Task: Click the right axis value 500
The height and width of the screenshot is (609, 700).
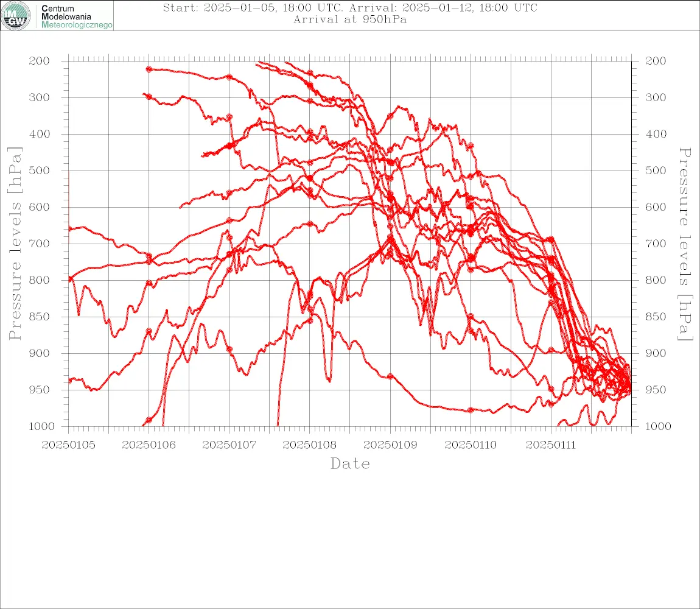Action: 656,171
